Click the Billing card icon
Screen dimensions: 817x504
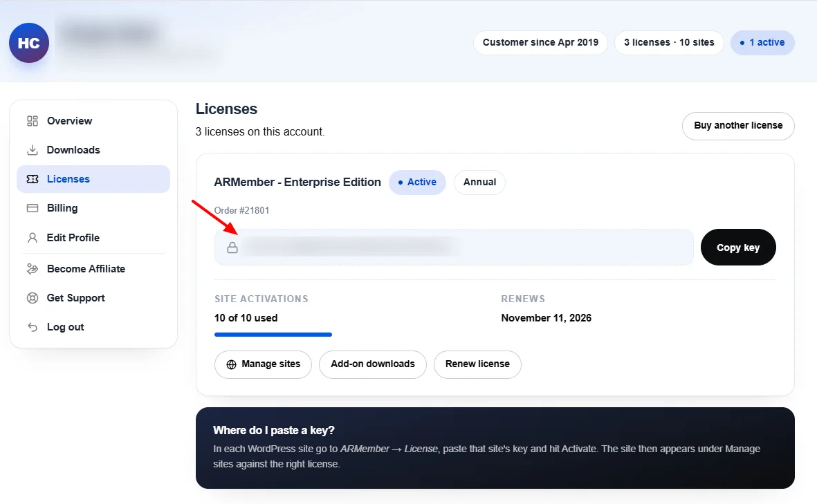tap(33, 208)
